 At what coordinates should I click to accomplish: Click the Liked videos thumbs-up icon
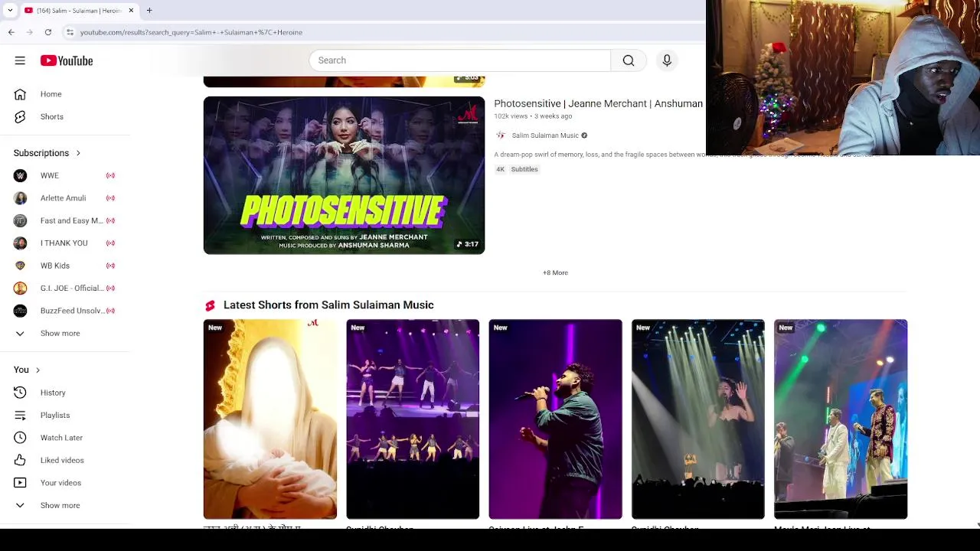[x=20, y=460]
